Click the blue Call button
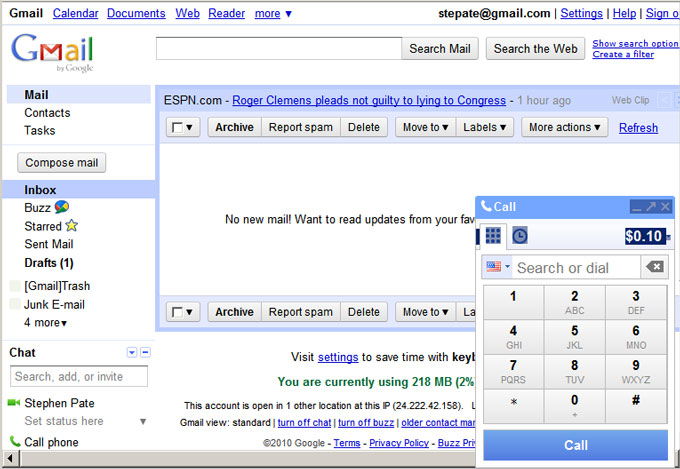This screenshot has width=680, height=469. tap(575, 445)
